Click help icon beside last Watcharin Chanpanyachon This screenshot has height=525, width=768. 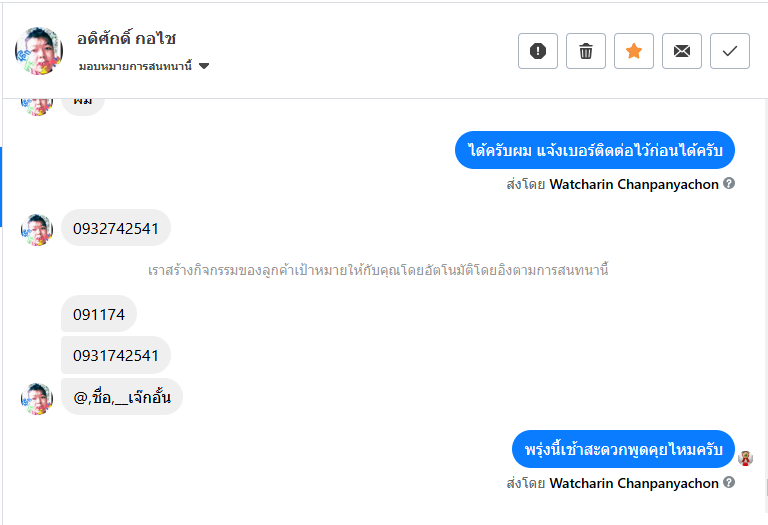point(729,482)
